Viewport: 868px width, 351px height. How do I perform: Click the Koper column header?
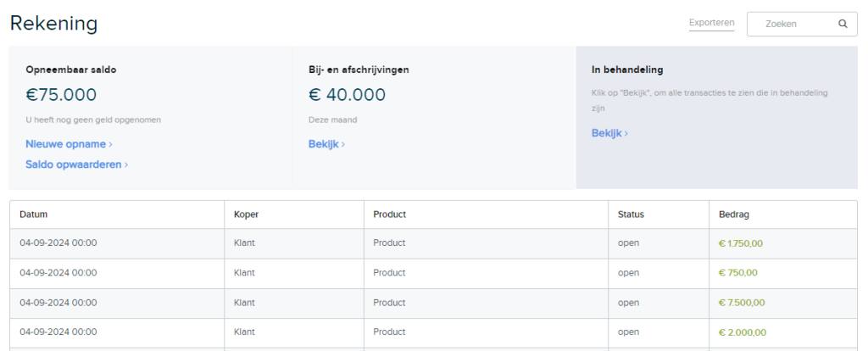click(247, 214)
